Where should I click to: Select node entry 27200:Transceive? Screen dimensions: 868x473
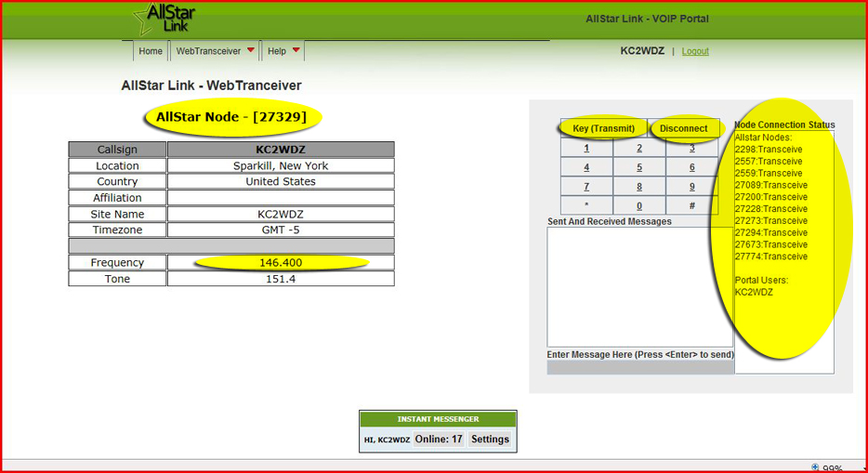coord(771,197)
